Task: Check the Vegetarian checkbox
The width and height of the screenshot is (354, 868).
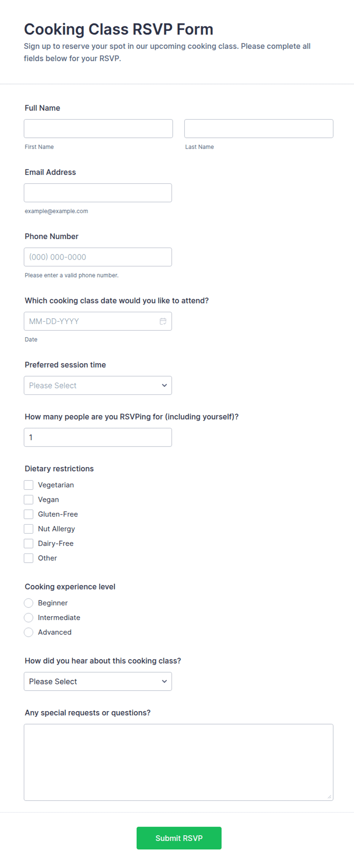Action: pyautogui.click(x=29, y=485)
